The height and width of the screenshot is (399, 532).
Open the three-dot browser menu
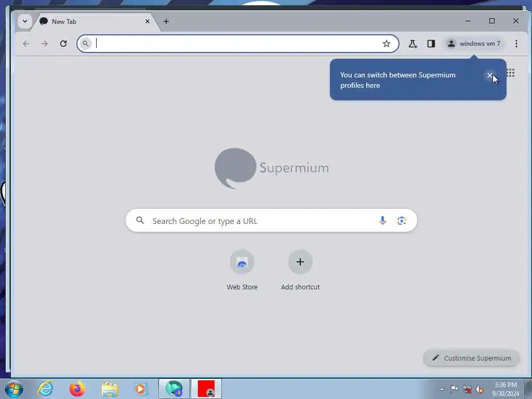pyautogui.click(x=516, y=44)
